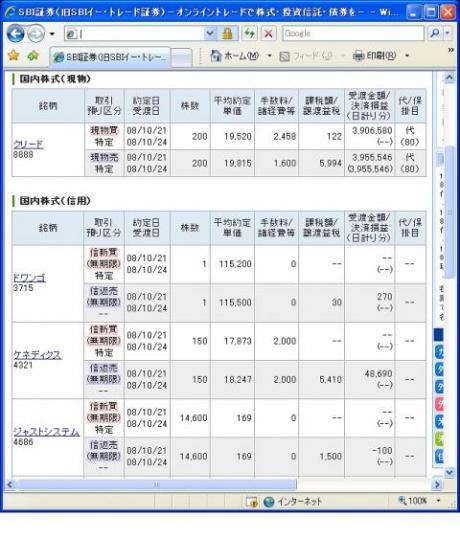Screen dimensions: 460x538
Task: Click the インターネット security zone globe
Action: [x=269, y=502]
